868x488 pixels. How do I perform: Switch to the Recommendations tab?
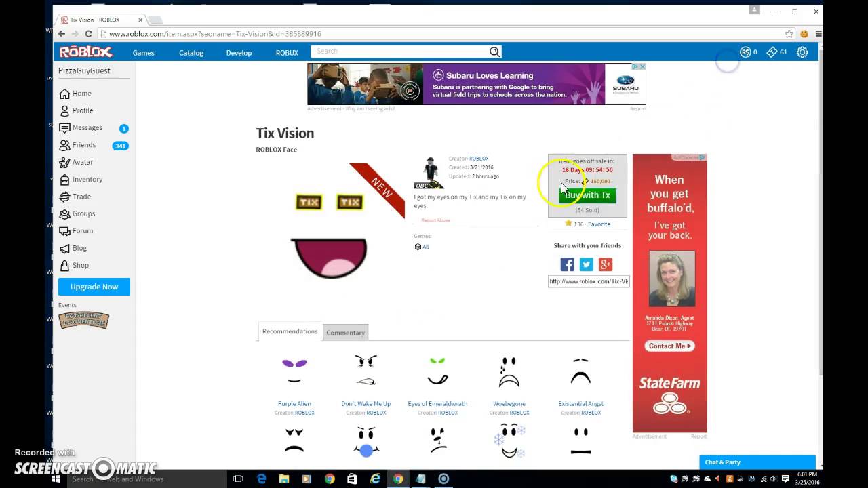290,331
